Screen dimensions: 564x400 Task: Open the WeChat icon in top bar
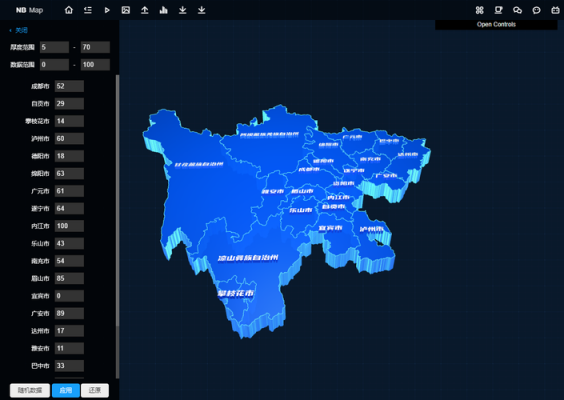point(517,10)
